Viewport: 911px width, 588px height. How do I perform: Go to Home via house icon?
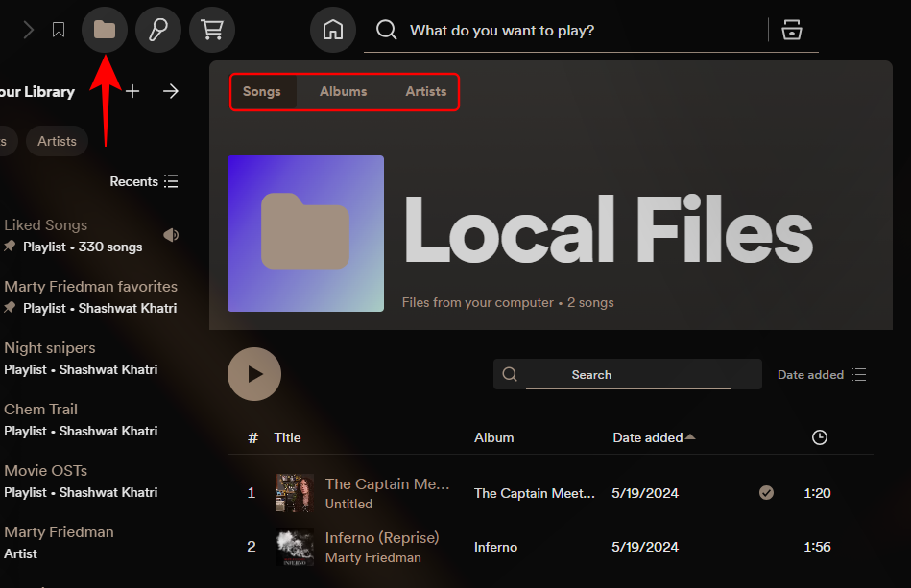[x=333, y=30]
